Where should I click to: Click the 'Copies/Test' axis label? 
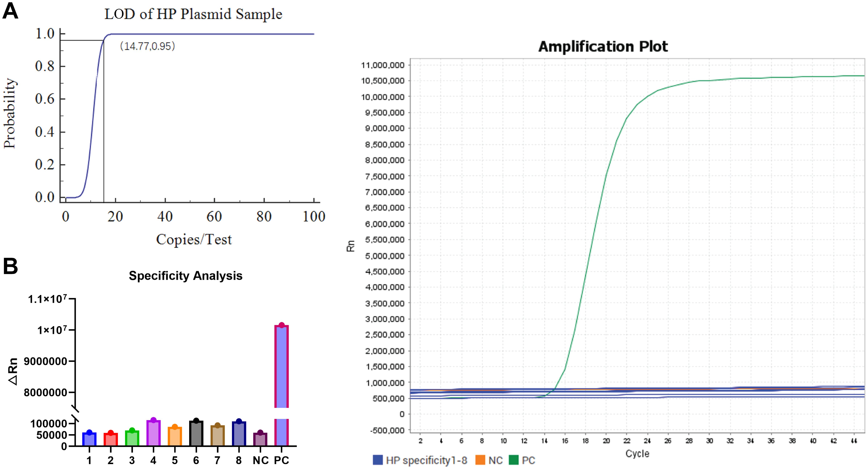pyautogui.click(x=194, y=239)
